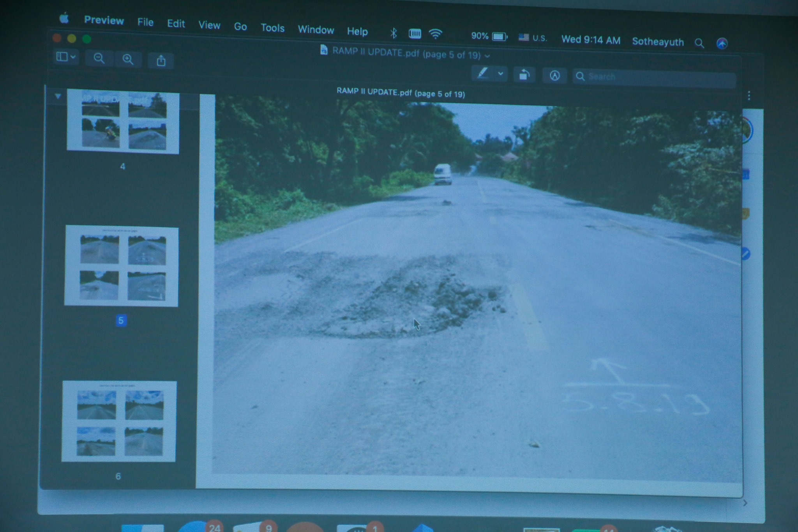The image size is (798, 532).
Task: Click the Bluetooth status icon
Action: [x=394, y=33]
